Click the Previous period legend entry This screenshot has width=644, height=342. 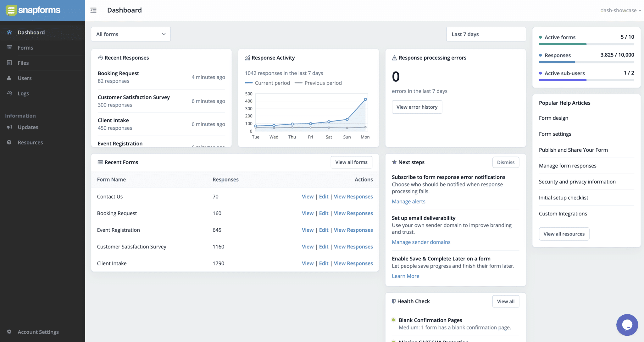point(318,83)
